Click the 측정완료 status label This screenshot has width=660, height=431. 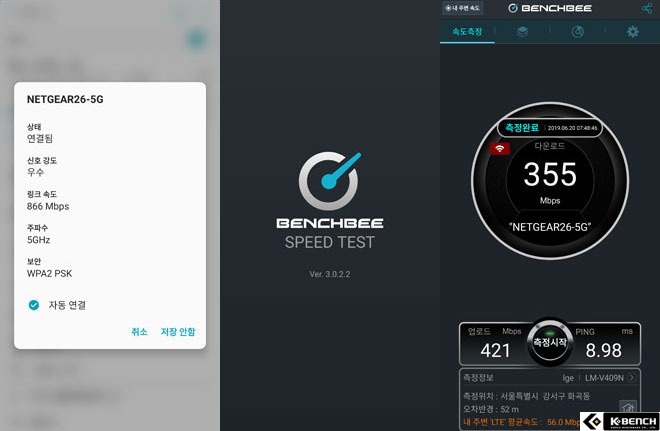click(x=522, y=128)
